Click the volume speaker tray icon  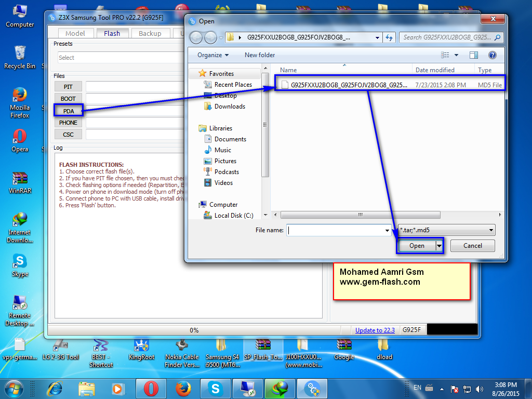[x=480, y=389]
